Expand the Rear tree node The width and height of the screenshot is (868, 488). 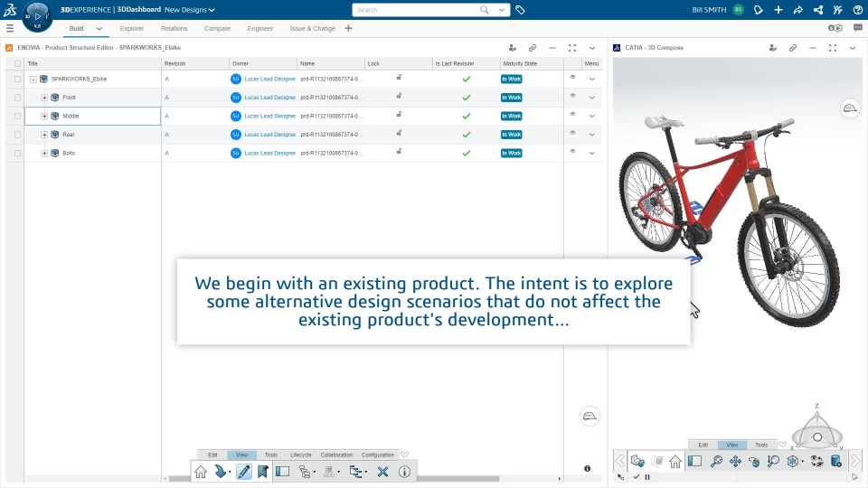(44, 135)
